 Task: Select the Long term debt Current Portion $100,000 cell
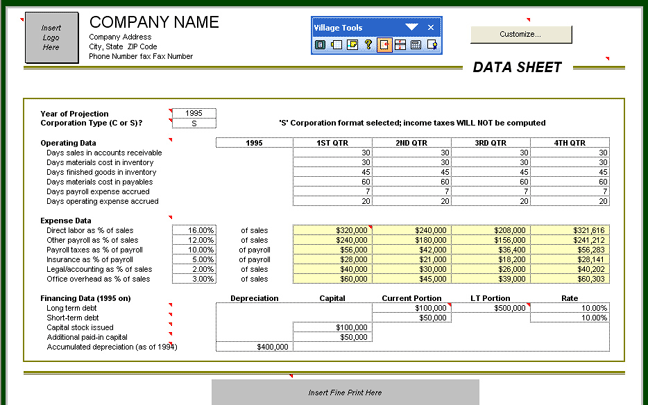[x=409, y=308]
